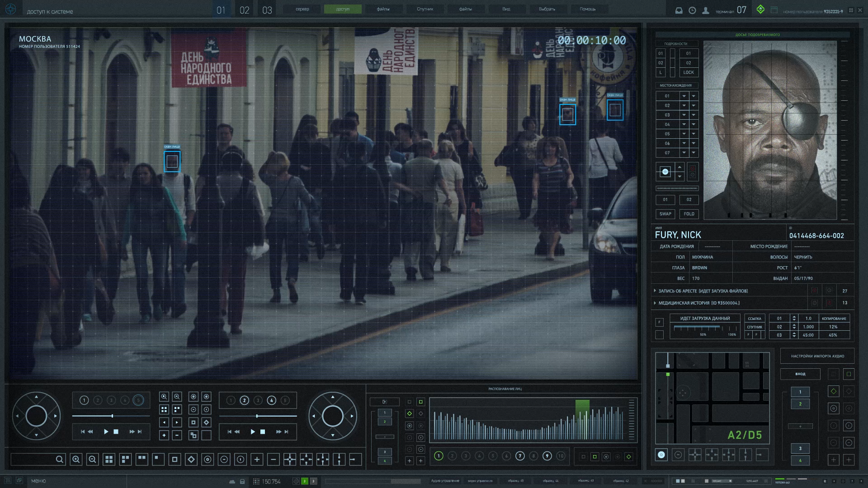The height and width of the screenshot is (488, 868).
Task: Open the highlighted доступ menu
Action: click(x=343, y=9)
